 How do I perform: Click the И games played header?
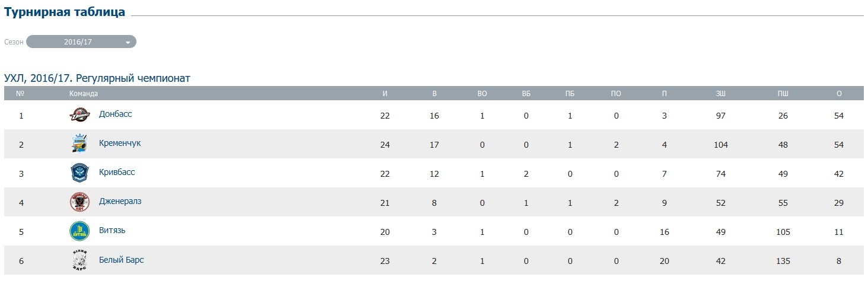[x=385, y=94]
